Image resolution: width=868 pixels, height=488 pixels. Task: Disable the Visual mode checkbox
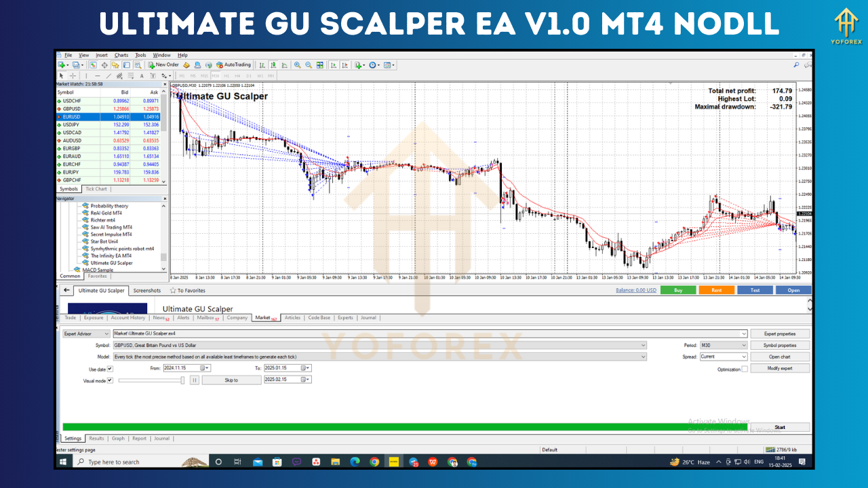[x=109, y=380]
